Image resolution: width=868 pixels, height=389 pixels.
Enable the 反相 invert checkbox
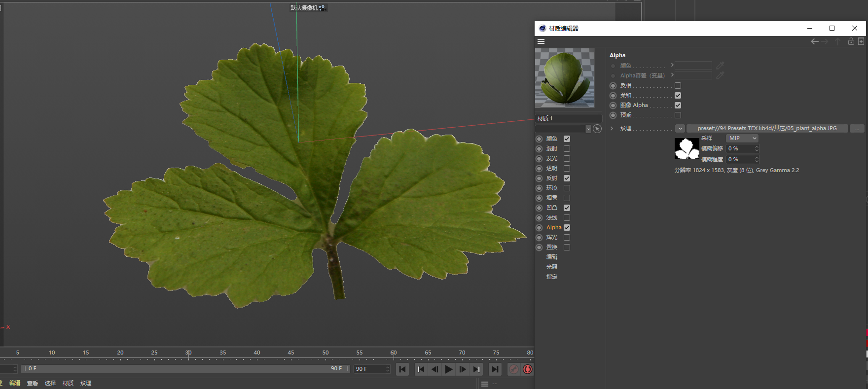(678, 86)
